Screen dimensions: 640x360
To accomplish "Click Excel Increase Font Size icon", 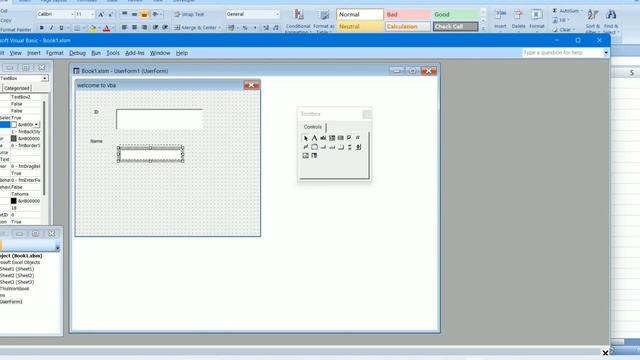I will [101, 14].
